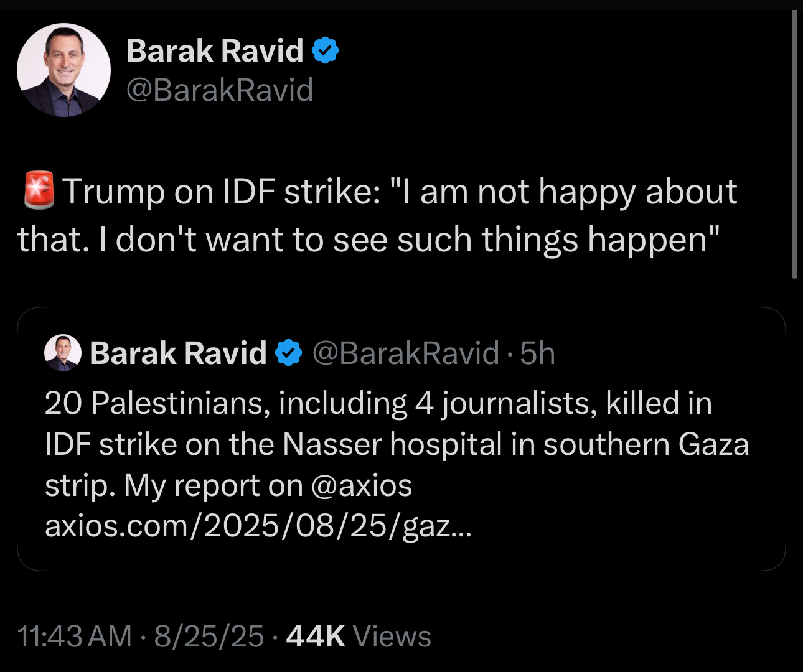The image size is (803, 672).
Task: Click the 8/25/25 date
Action: 209,636
